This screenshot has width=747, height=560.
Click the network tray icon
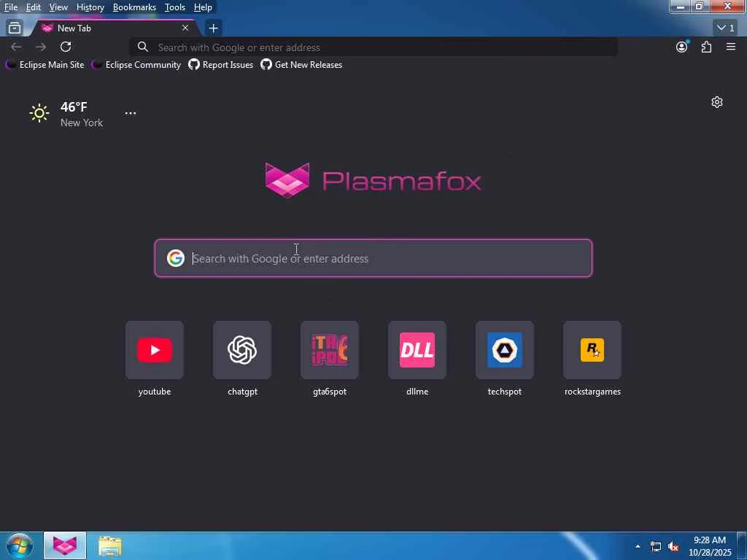pos(656,547)
